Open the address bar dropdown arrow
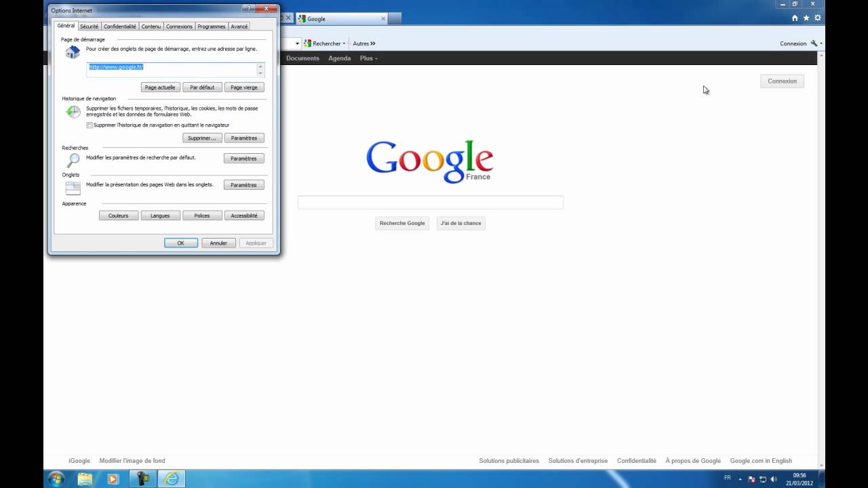 pos(297,43)
